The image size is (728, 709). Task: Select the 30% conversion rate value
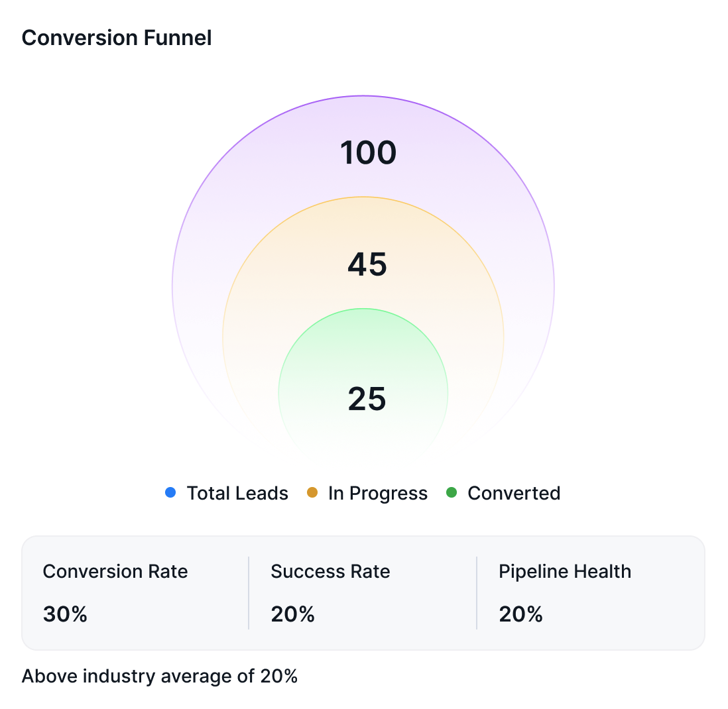65,614
